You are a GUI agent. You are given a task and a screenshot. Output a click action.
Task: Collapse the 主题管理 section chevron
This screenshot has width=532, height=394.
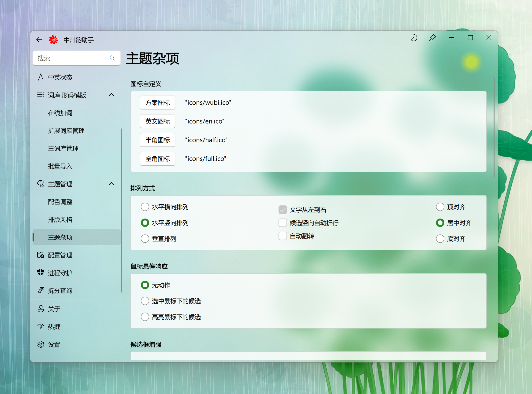point(111,184)
